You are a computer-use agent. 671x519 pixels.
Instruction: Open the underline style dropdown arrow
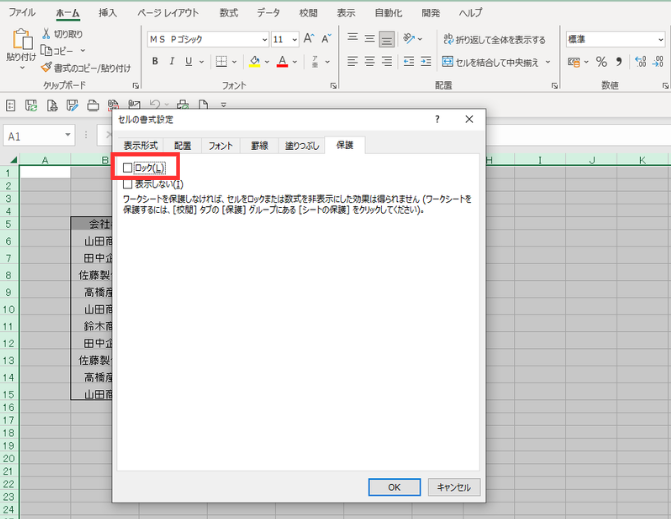[201, 62]
